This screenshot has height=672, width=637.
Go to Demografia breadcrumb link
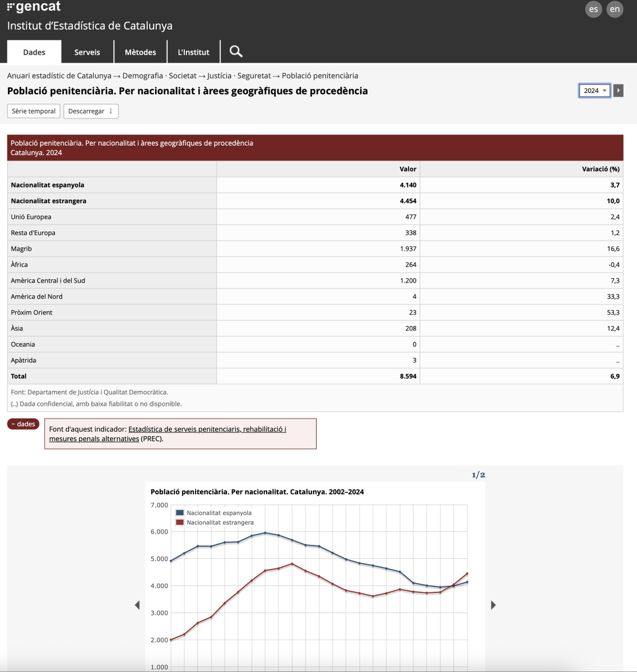tap(143, 76)
